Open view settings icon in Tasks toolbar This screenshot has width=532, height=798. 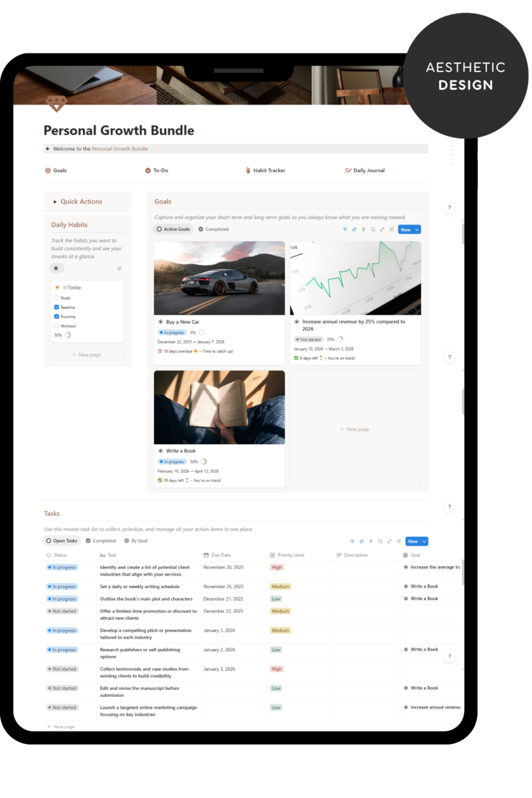pyautogui.click(x=398, y=541)
